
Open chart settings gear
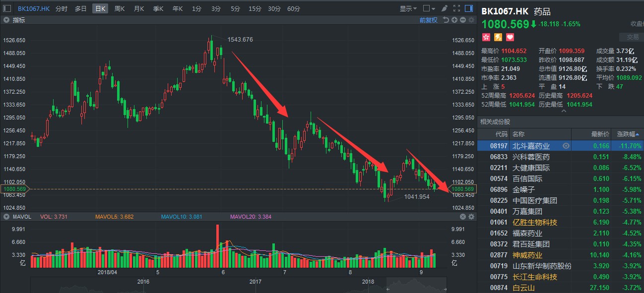tap(471, 20)
